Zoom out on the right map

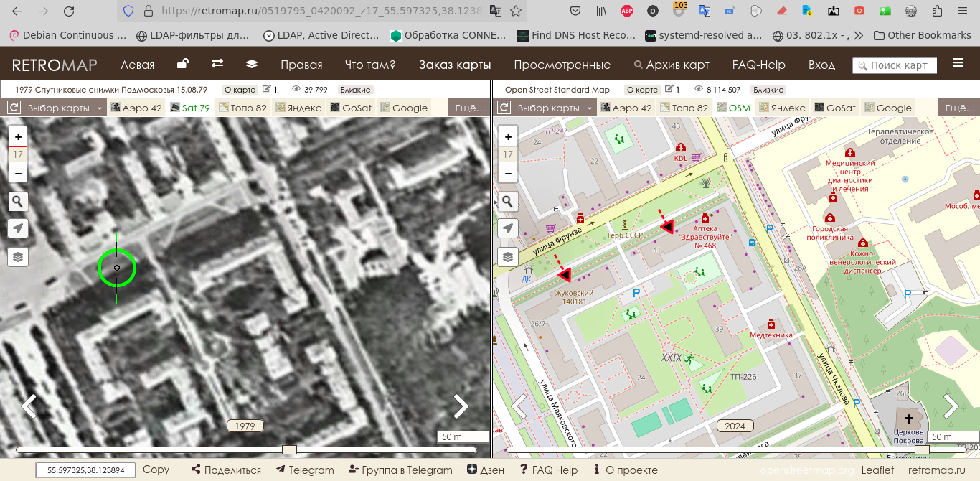[508, 173]
